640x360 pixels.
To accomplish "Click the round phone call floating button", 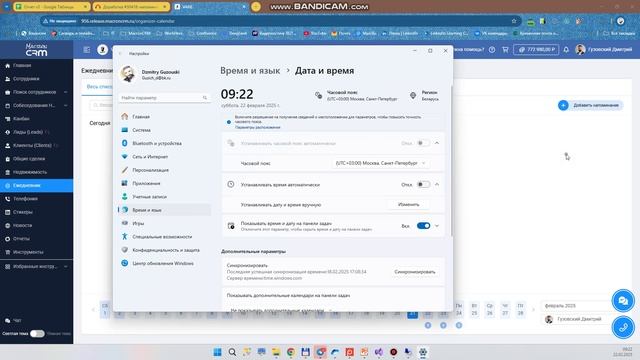I will [x=623, y=327].
